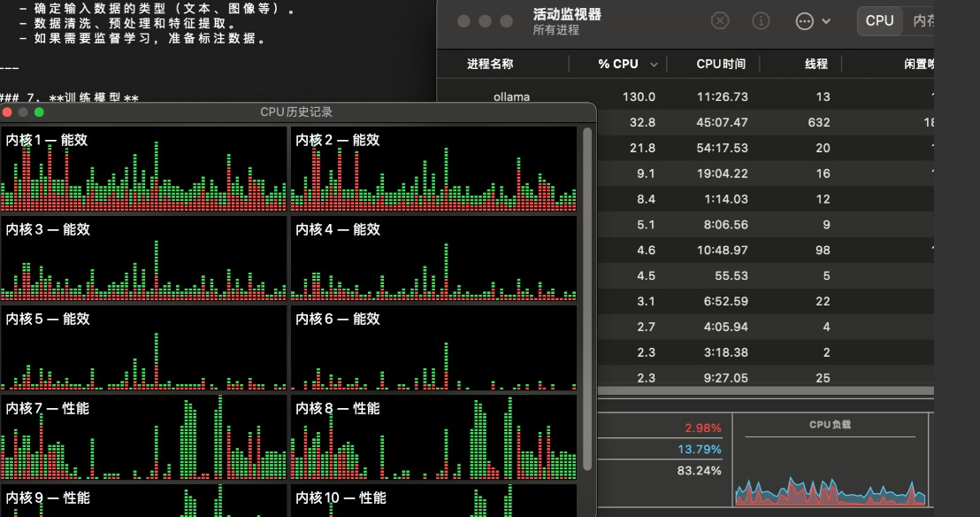The height and width of the screenshot is (517, 980).
Task: Sort by the 闲置唤醒 column header
Action: 919,64
